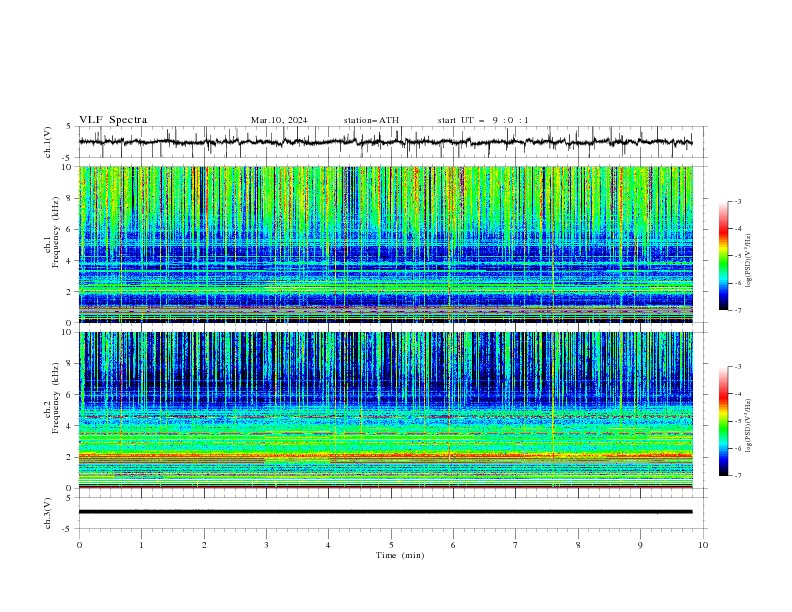Click the time axis tick label "7"
Viewport: 792px width, 612px height.
(x=516, y=545)
